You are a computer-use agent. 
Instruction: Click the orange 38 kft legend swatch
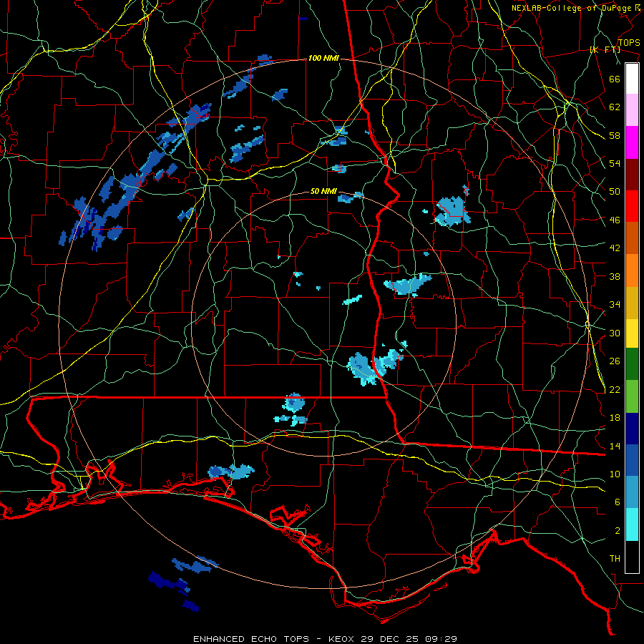pyautogui.click(x=632, y=270)
